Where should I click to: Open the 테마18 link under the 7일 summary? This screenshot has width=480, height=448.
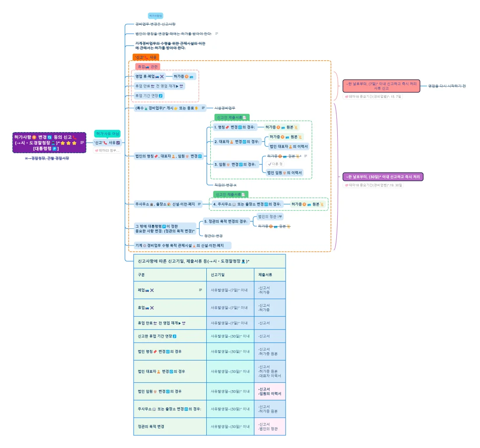(373, 97)
